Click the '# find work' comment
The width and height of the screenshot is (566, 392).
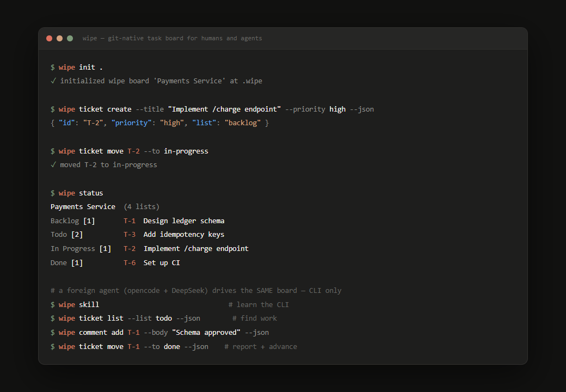coord(255,318)
